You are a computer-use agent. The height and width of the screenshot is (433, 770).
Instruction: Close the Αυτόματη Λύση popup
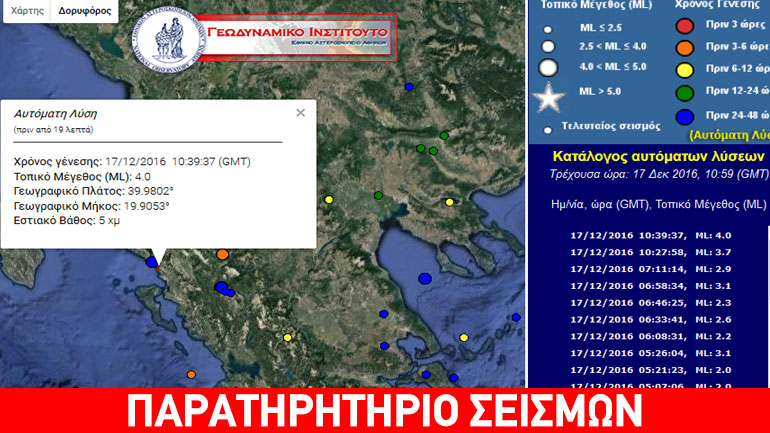(x=301, y=113)
